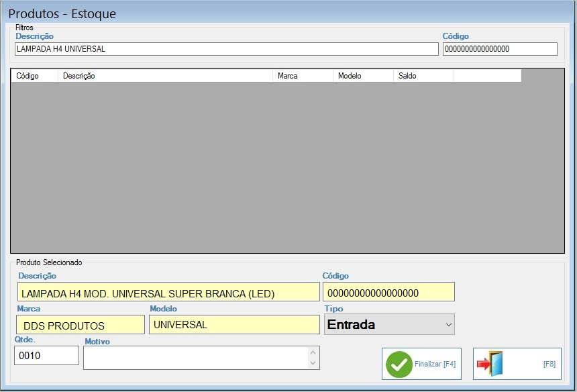This screenshot has width=577, height=392.
Task: Click the green checkmark Finalizar icon
Action: click(x=399, y=364)
